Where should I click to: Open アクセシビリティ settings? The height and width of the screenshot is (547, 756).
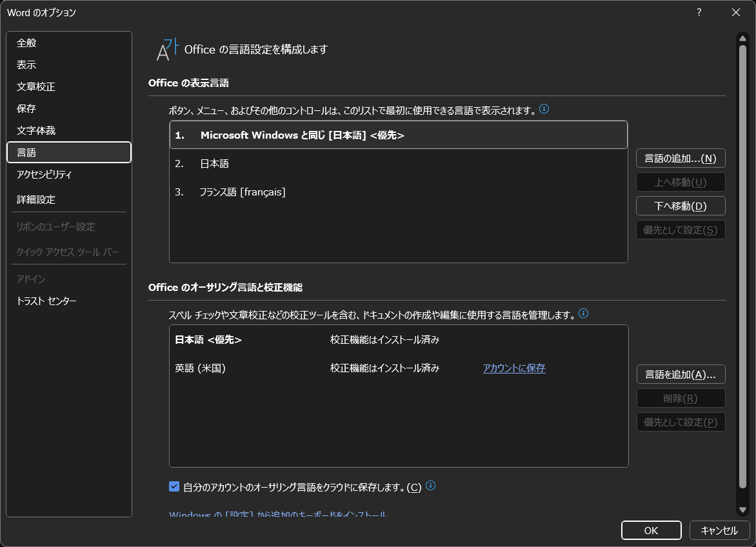pyautogui.click(x=69, y=174)
